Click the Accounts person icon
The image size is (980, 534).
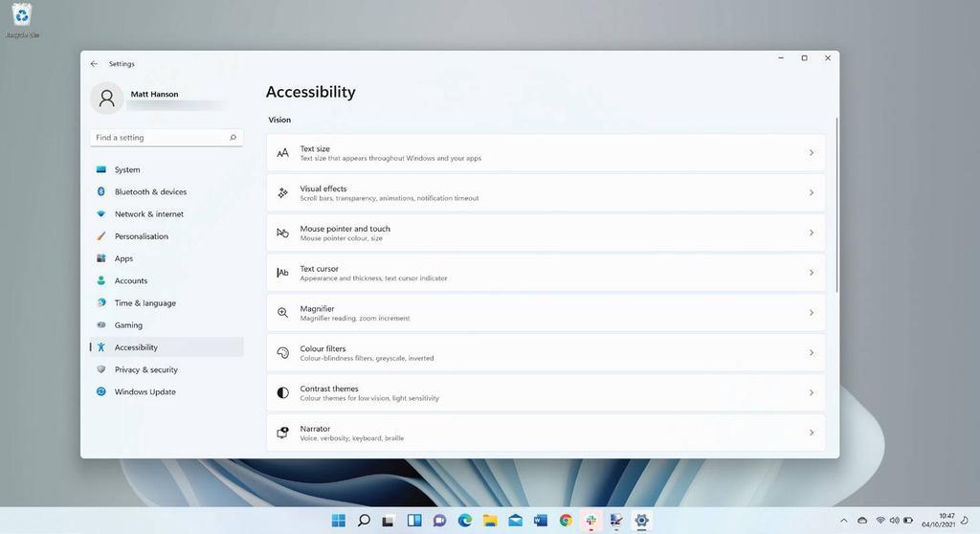(x=101, y=280)
